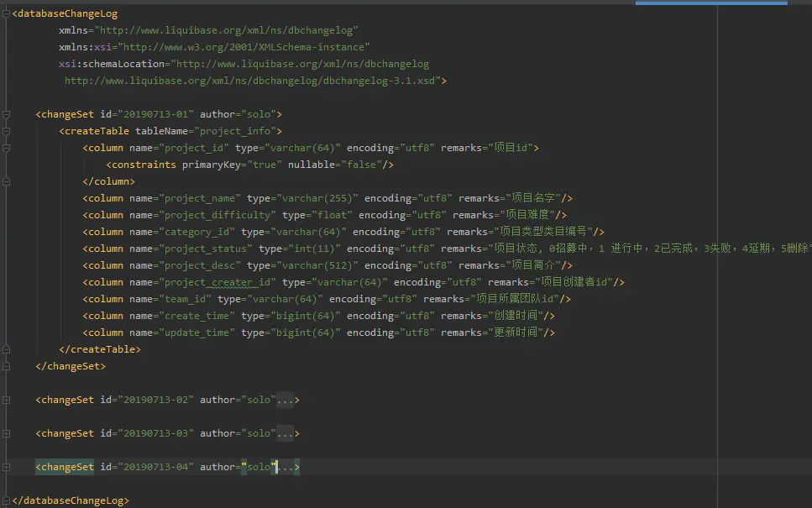Click the remarks value "项目名字"
Screen dimensions: 812x508
tap(533, 198)
